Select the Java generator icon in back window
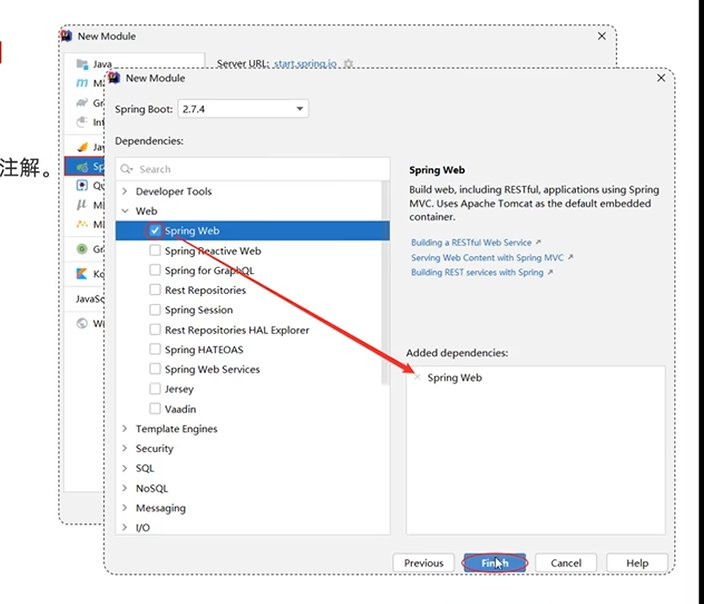704x604 pixels. [x=82, y=64]
